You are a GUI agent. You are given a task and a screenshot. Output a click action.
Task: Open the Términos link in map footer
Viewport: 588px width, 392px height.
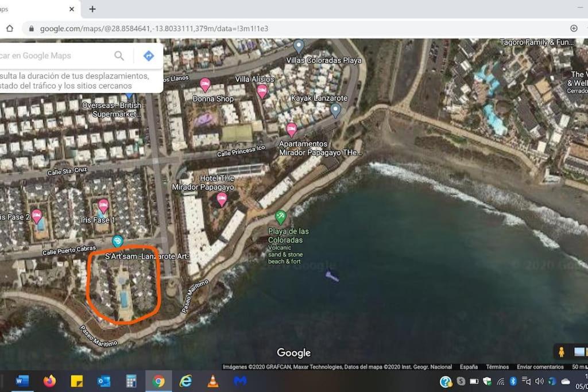point(497,367)
